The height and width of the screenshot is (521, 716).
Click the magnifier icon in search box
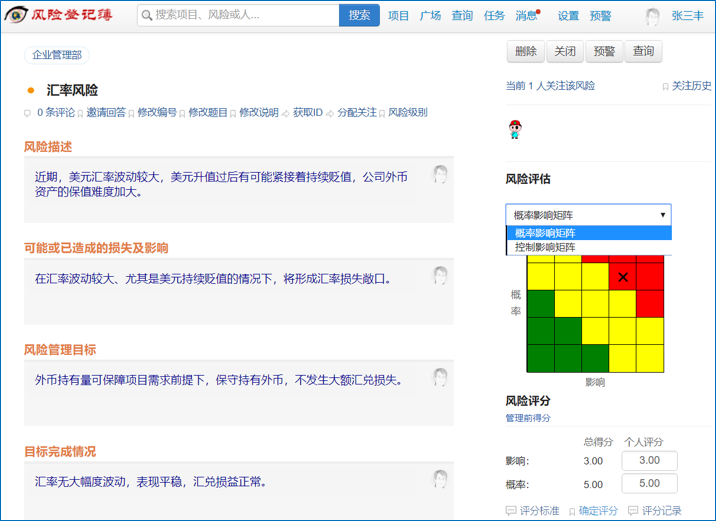147,16
